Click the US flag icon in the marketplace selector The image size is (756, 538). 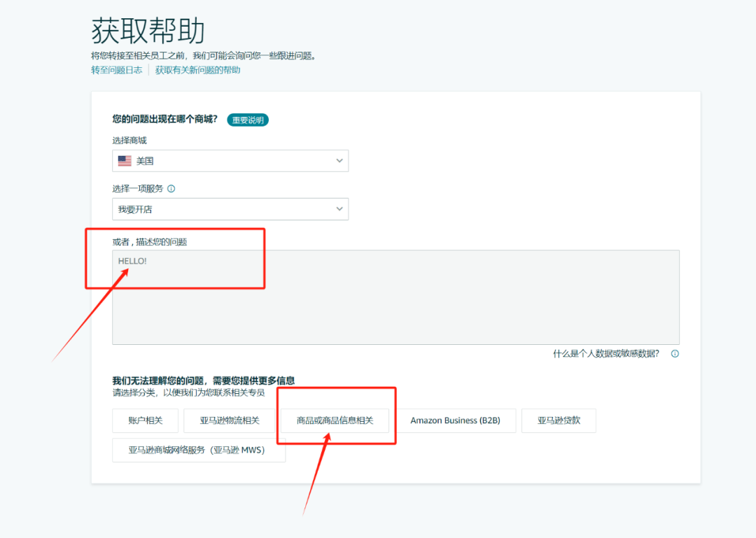[125, 160]
